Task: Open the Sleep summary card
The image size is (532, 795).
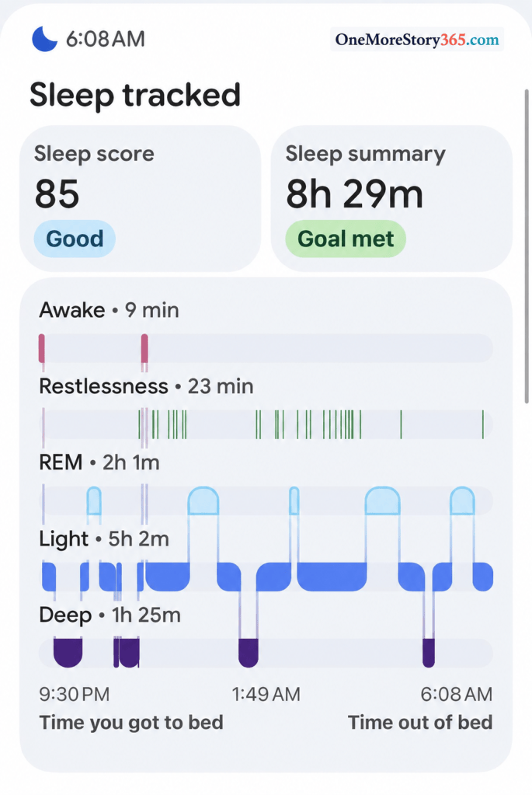Action: tap(391, 198)
